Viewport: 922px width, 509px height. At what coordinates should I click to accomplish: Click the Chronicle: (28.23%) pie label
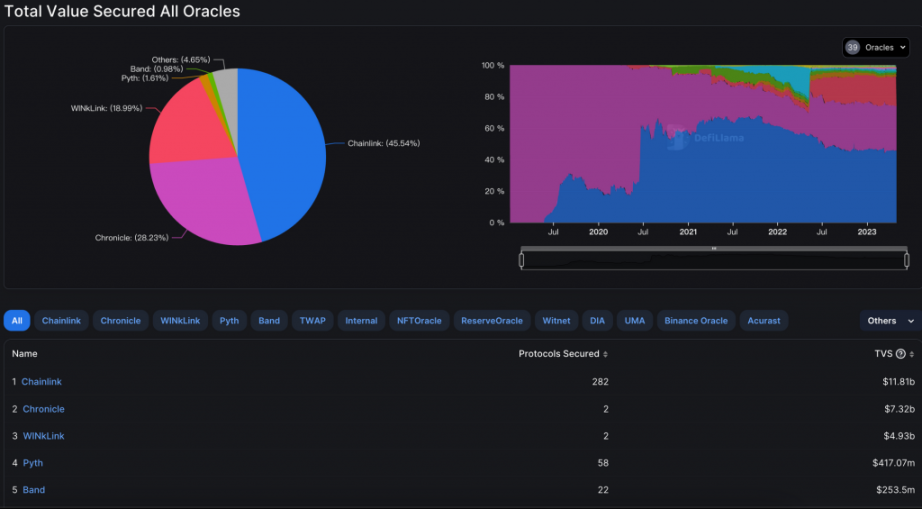point(132,238)
